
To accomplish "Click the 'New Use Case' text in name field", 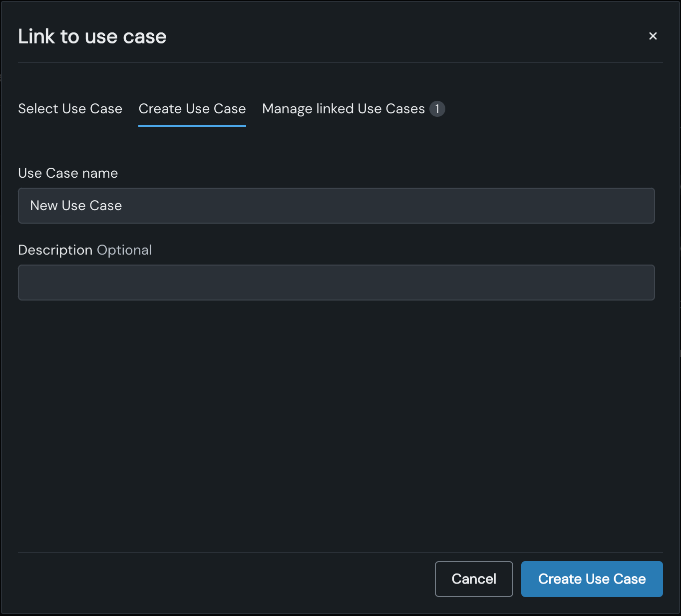I will pyautogui.click(x=76, y=206).
